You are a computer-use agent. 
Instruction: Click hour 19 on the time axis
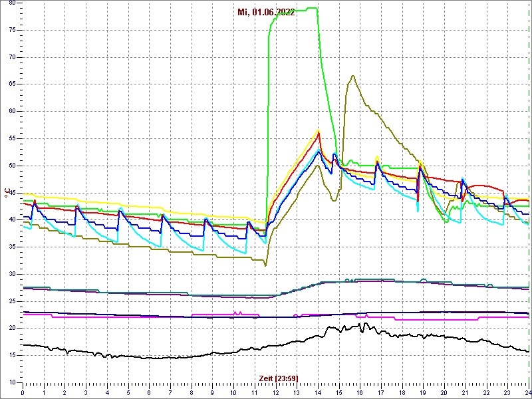click(424, 393)
